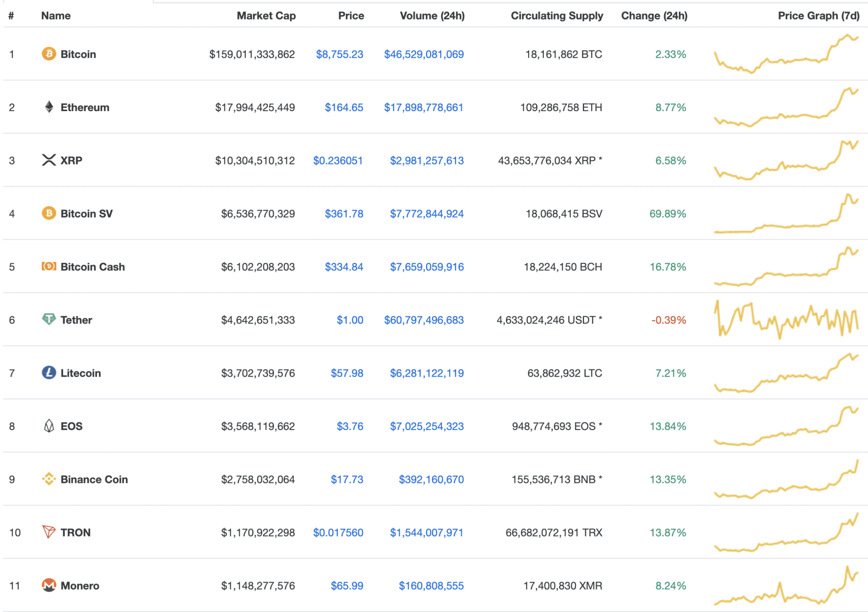Image resolution: width=868 pixels, height=612 pixels.
Task: Click Bitcoin Cash price $334.84
Action: click(x=344, y=267)
